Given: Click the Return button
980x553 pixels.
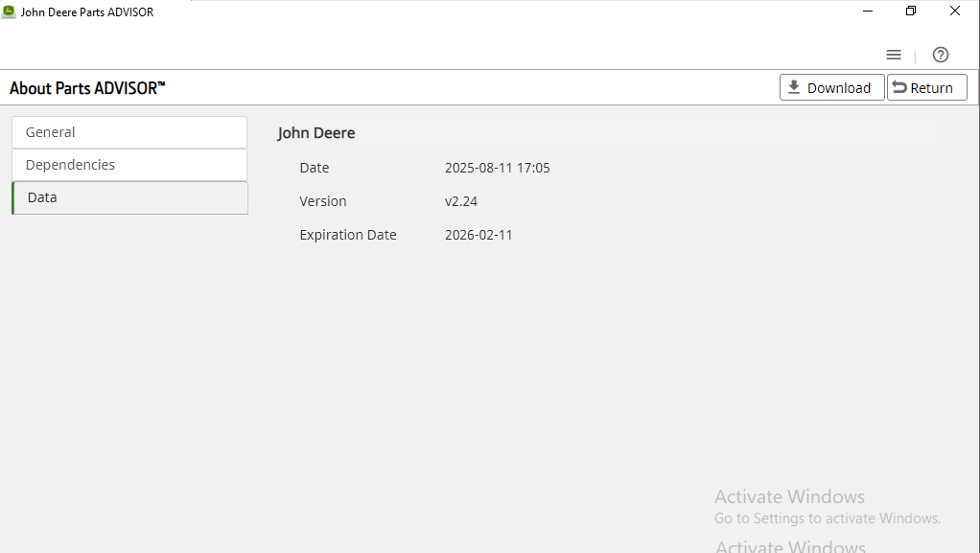Looking at the screenshot, I should (927, 87).
